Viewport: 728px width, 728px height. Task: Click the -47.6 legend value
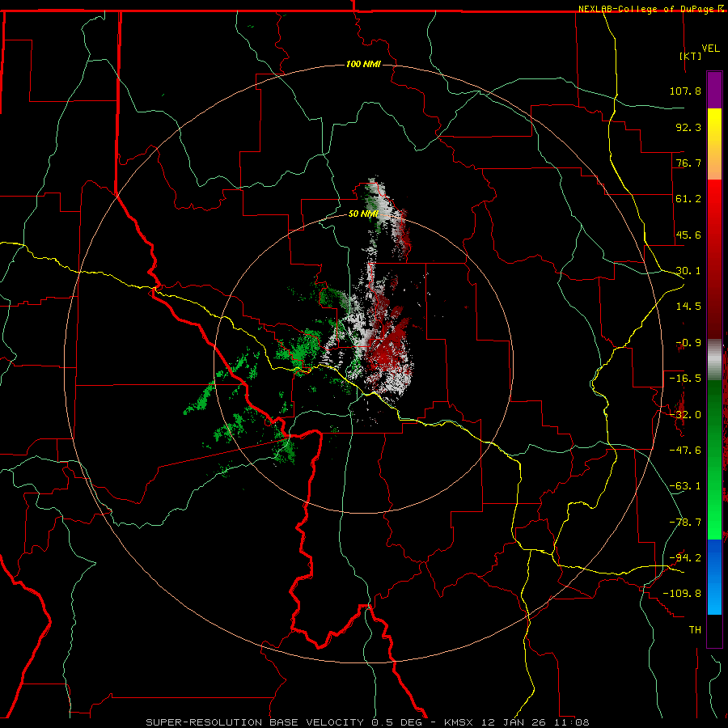(685, 451)
